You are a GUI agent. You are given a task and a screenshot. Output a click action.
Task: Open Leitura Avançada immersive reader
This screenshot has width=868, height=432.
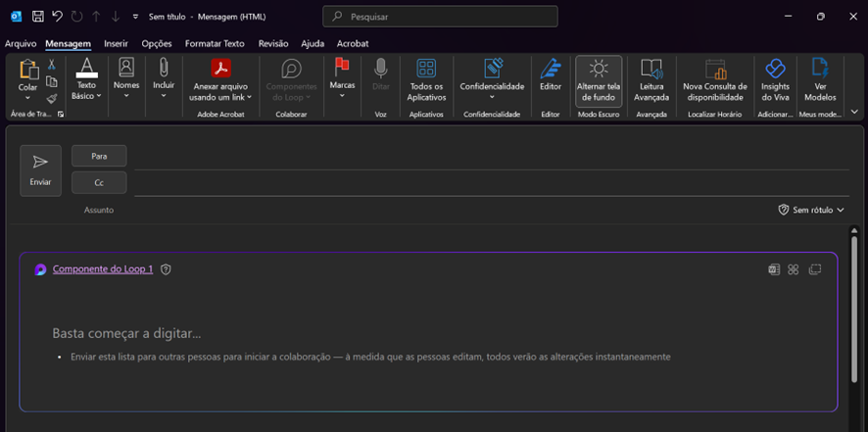tap(651, 80)
